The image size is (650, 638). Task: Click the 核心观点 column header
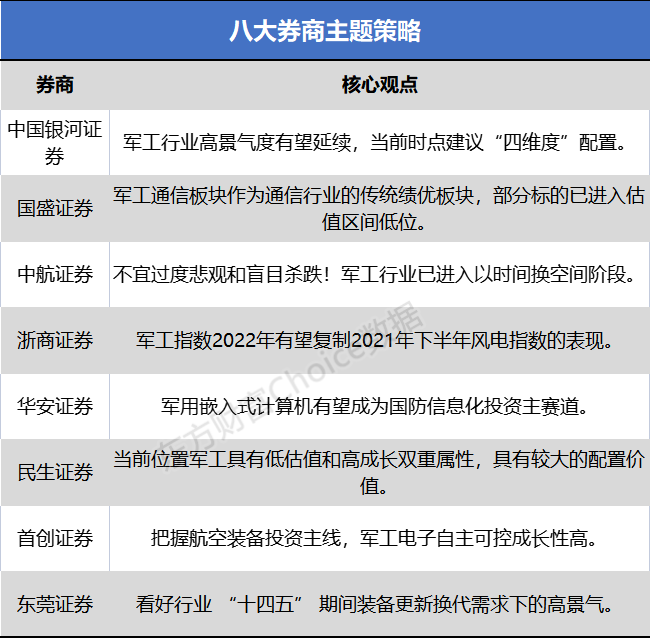[x=380, y=85]
